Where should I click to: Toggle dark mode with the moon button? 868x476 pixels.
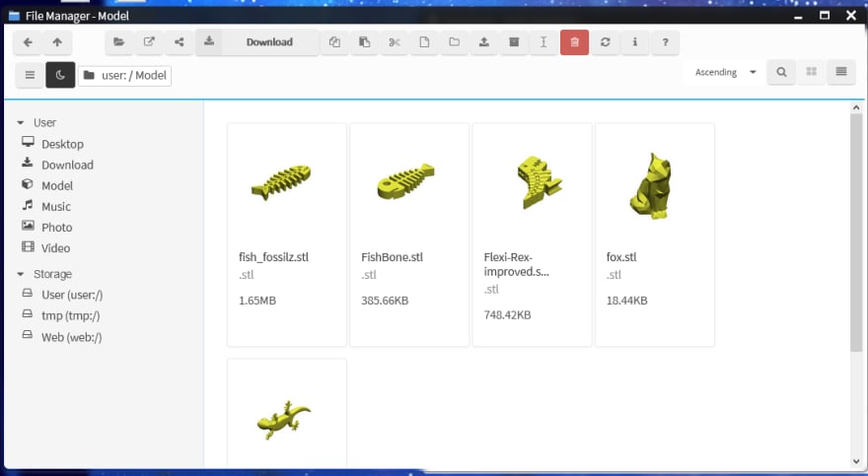pyautogui.click(x=60, y=75)
